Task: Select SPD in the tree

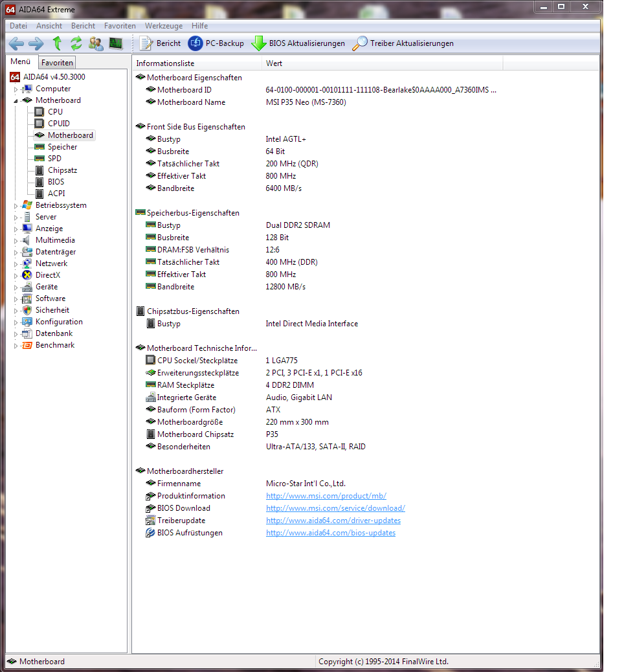Action: coord(54,159)
